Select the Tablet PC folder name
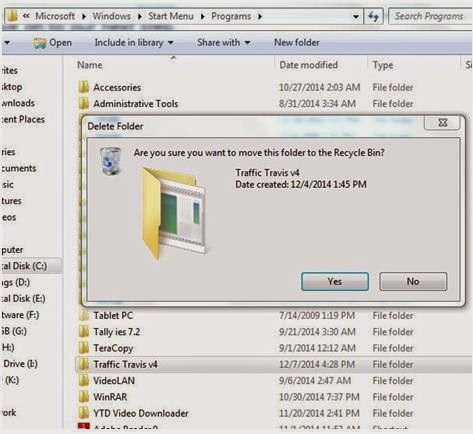The height and width of the screenshot is (434, 473). point(113,315)
